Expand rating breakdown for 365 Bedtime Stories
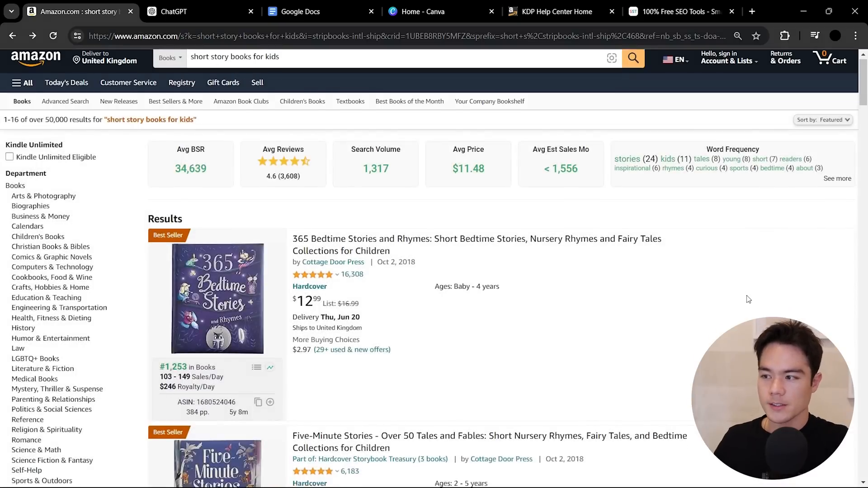868x488 pixels. [x=337, y=275]
